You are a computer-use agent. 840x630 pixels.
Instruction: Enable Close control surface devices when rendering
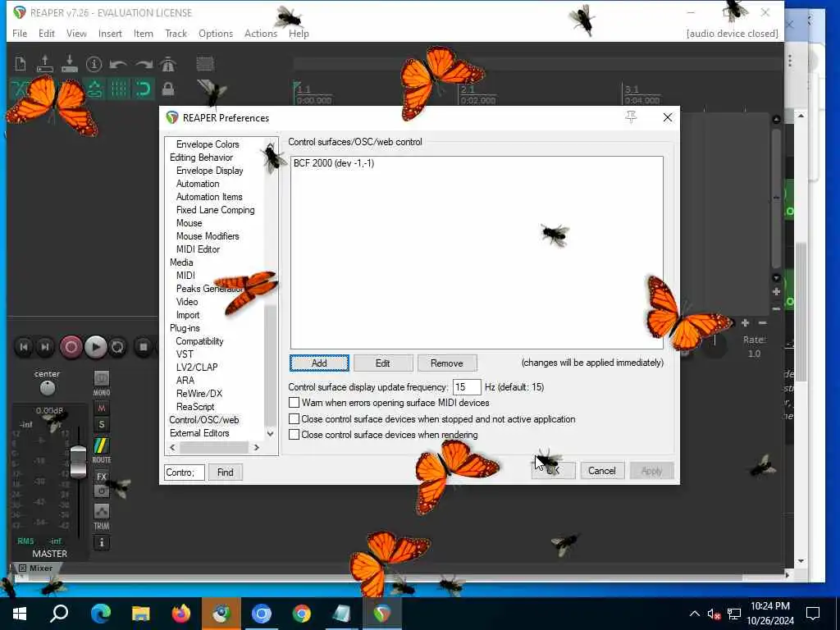pos(294,435)
